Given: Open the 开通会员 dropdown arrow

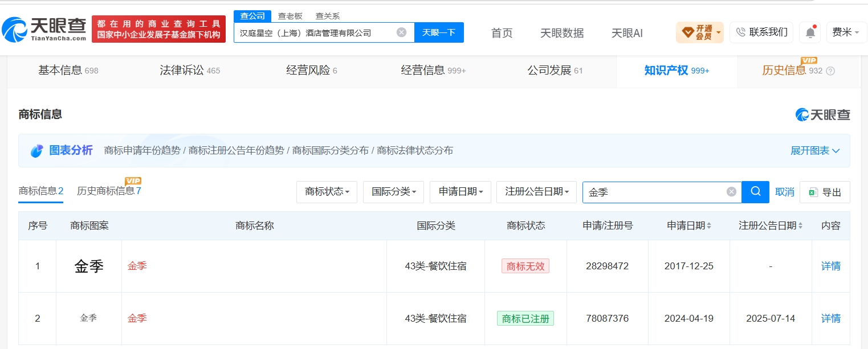Looking at the screenshot, I should click(719, 32).
